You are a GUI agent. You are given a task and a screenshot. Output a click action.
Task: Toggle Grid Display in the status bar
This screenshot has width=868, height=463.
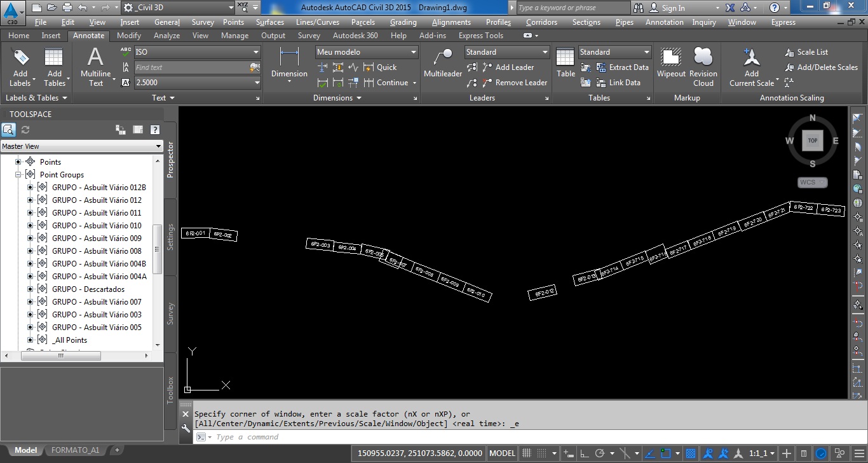(541, 453)
